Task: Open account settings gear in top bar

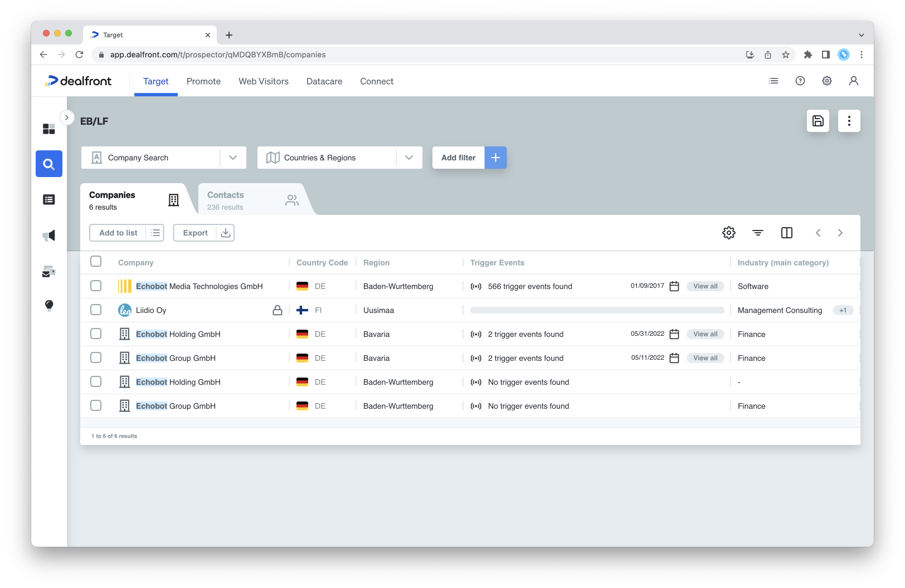Action: click(x=827, y=81)
